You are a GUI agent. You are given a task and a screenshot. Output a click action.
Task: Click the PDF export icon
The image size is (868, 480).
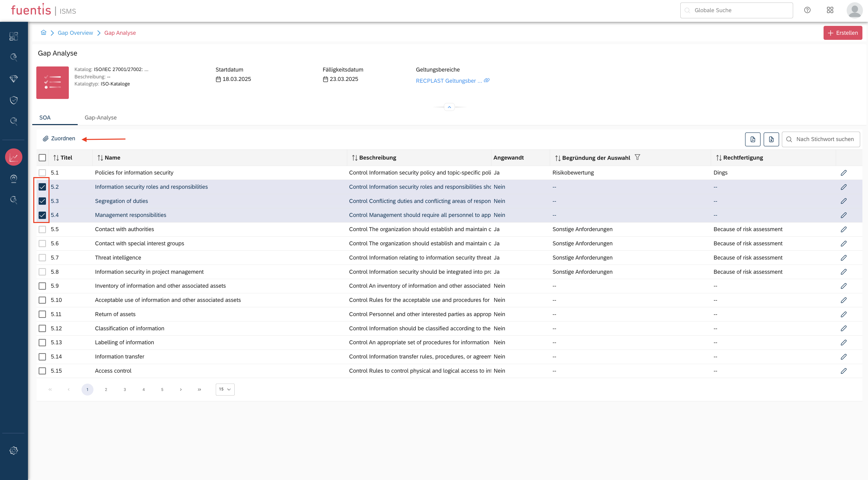tap(752, 139)
